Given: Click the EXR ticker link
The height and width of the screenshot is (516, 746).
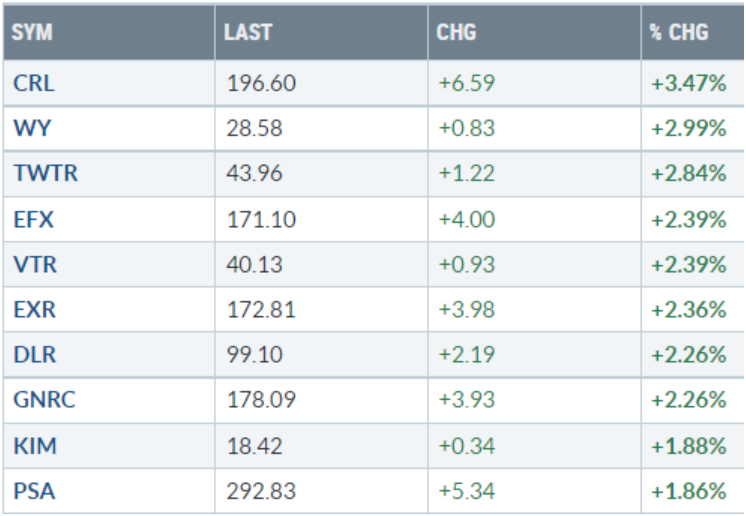Looking at the screenshot, I should (x=33, y=308).
